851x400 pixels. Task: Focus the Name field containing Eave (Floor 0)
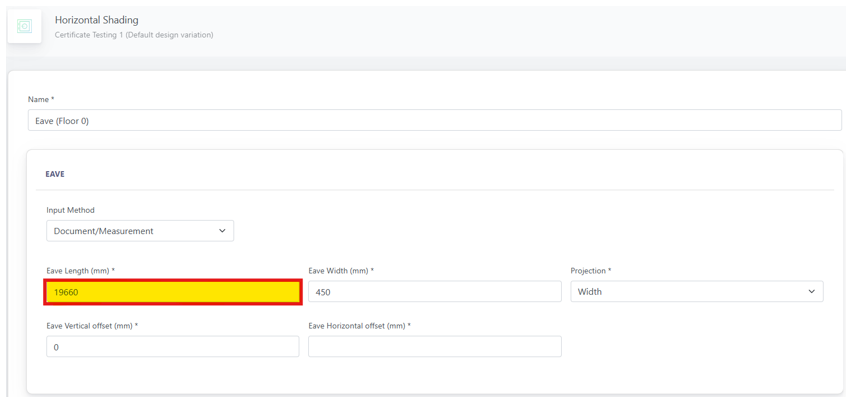[435, 120]
